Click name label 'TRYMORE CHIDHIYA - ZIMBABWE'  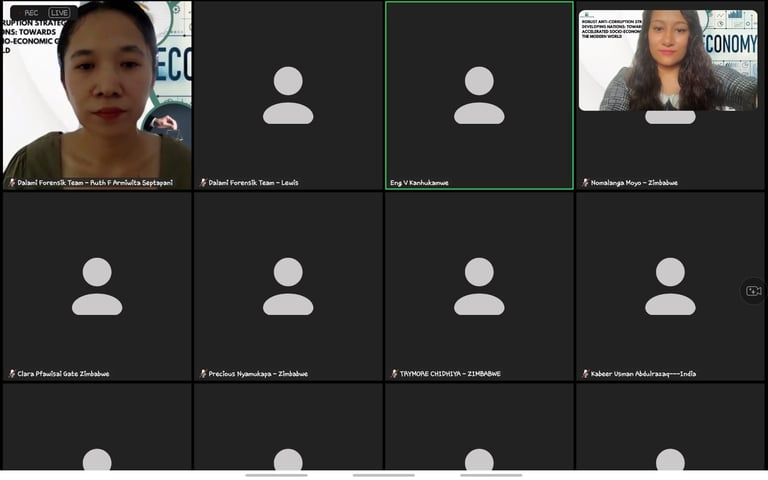[450, 374]
